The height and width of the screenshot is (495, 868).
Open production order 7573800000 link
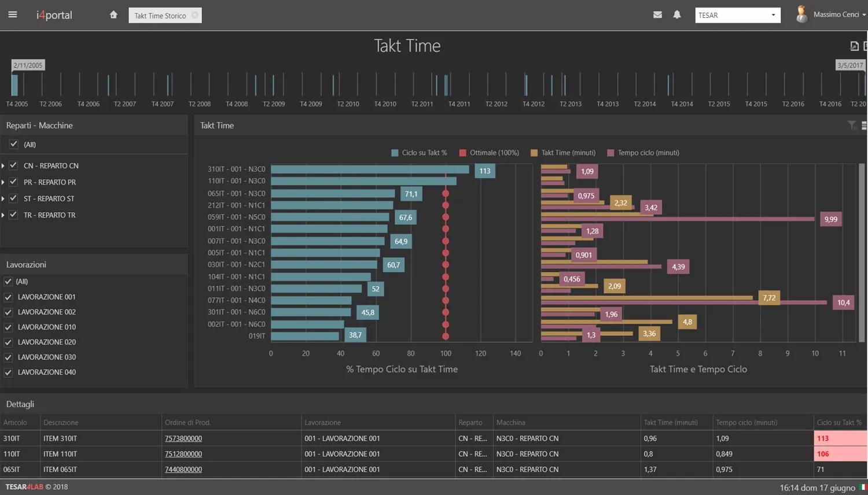pos(183,438)
